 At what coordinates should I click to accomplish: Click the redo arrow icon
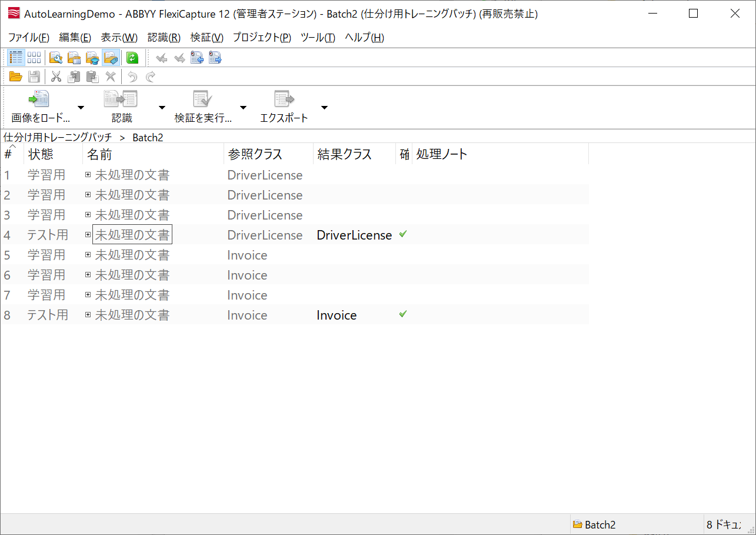tap(151, 77)
